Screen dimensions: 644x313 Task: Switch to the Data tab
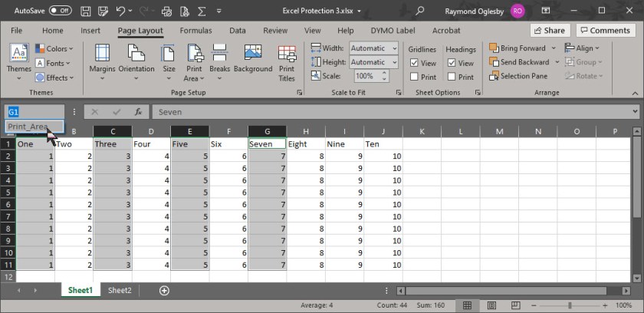pos(238,31)
